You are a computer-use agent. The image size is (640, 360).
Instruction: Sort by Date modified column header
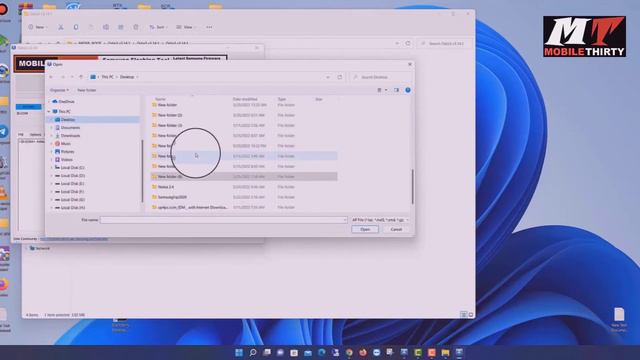[245, 99]
